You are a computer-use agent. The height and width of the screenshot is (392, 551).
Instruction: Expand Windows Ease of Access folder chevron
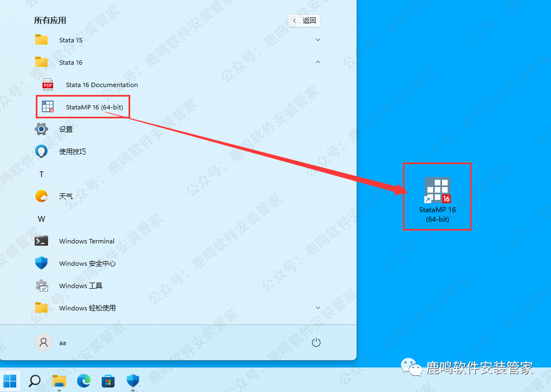click(x=318, y=308)
